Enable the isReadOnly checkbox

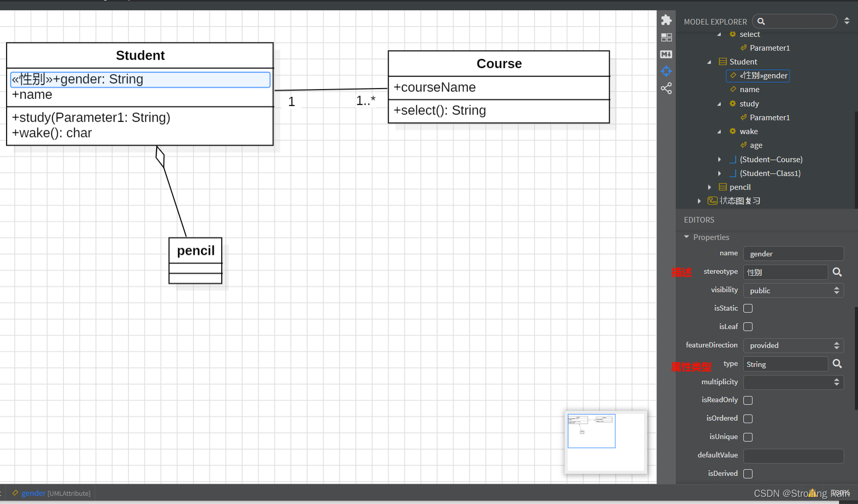coord(748,400)
